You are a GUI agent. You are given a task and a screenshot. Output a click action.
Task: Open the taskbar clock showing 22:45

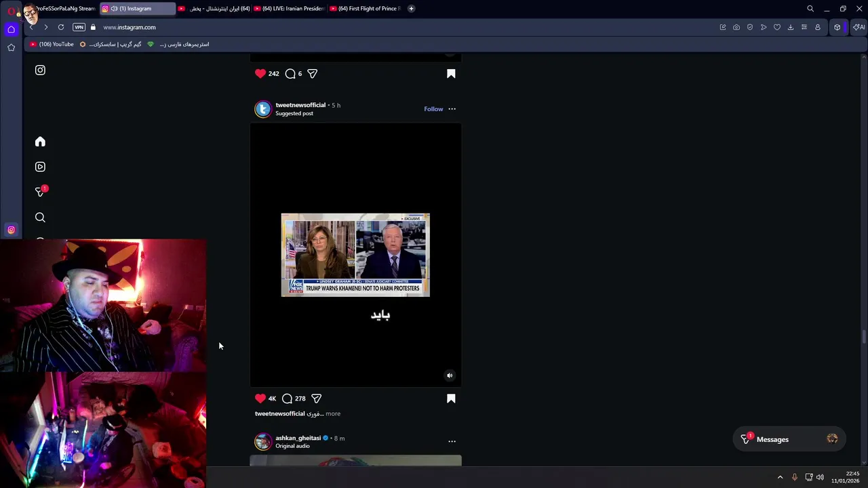[x=845, y=477]
